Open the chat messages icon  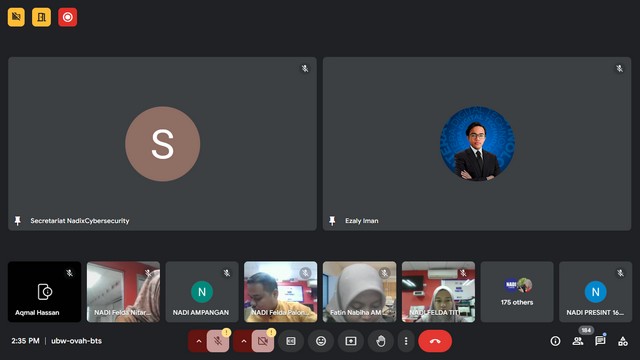[600, 341]
